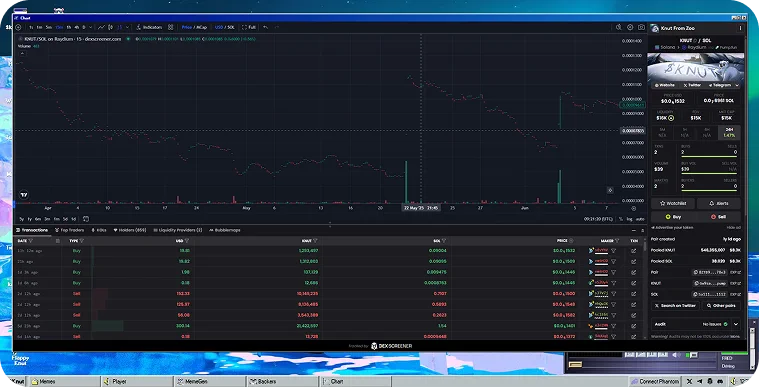Add token to Watchlist
Viewport: 759px width, 387px height.
[673, 203]
